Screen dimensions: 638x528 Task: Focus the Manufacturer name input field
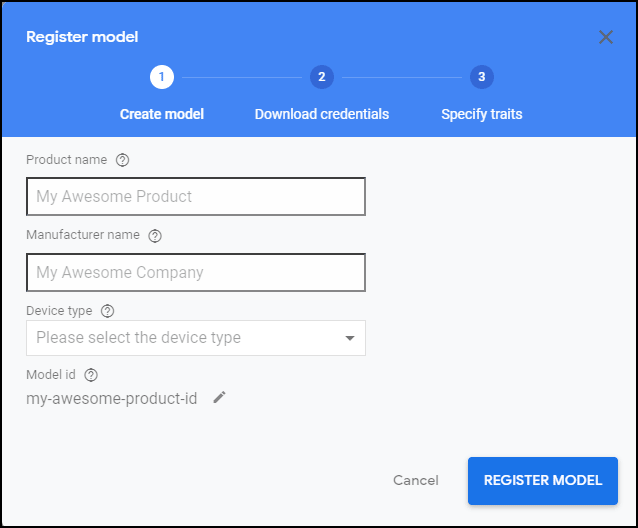click(x=196, y=272)
